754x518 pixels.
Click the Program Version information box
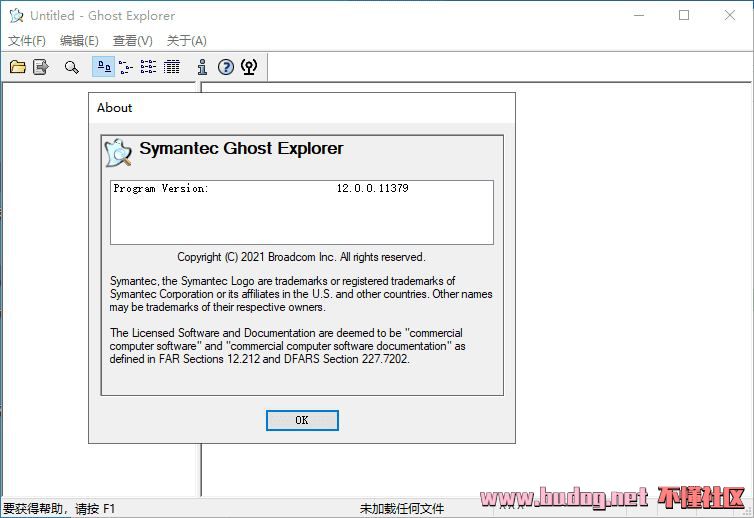[301, 212]
